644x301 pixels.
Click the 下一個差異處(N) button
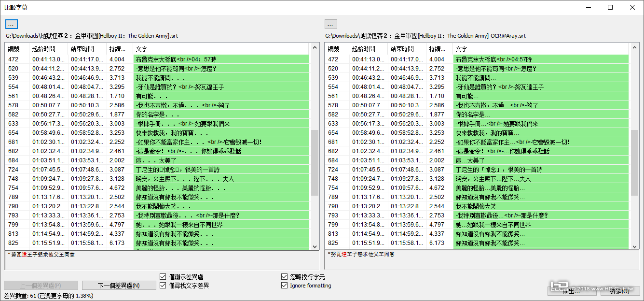[x=119, y=285]
